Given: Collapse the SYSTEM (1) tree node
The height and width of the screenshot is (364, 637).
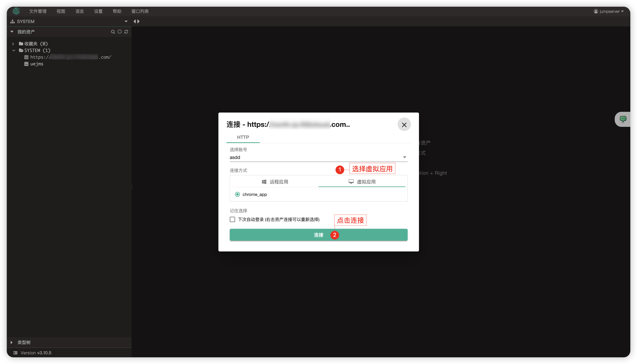Looking at the screenshot, I should click(x=14, y=51).
